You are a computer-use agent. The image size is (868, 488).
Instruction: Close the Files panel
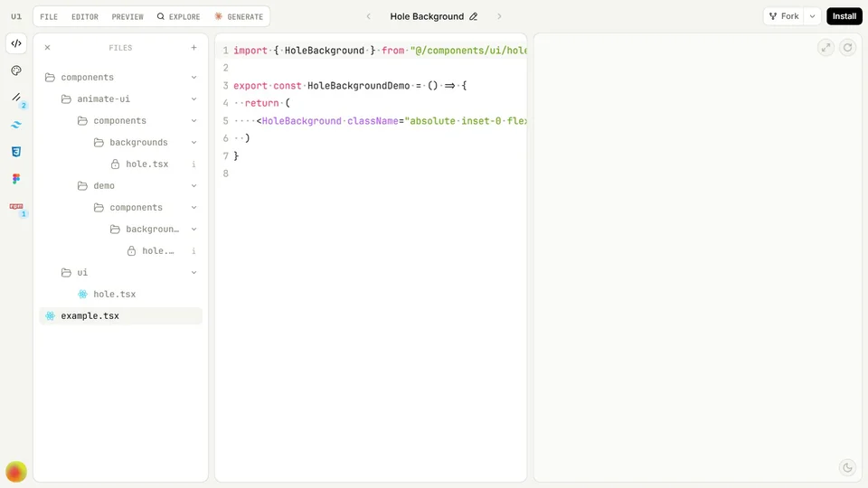point(48,48)
